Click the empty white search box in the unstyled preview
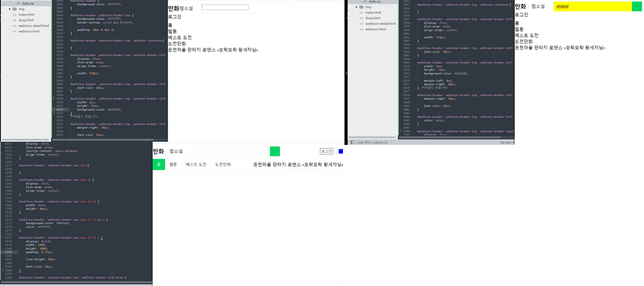 [225, 8]
